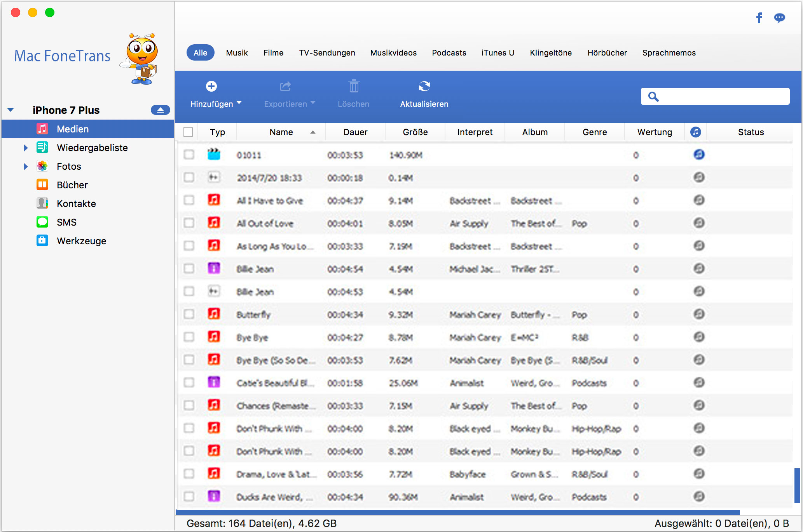The image size is (803, 532).
Task: Open the Wiedergabeliste playlist icon
Action: click(x=42, y=148)
